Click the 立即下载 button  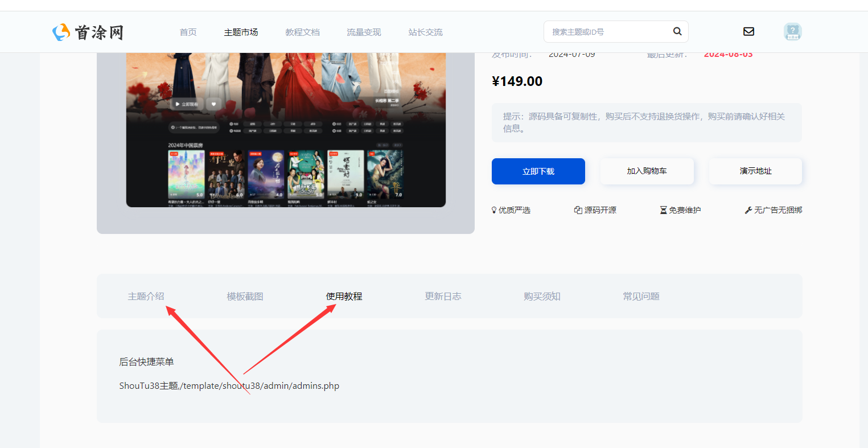(538, 171)
